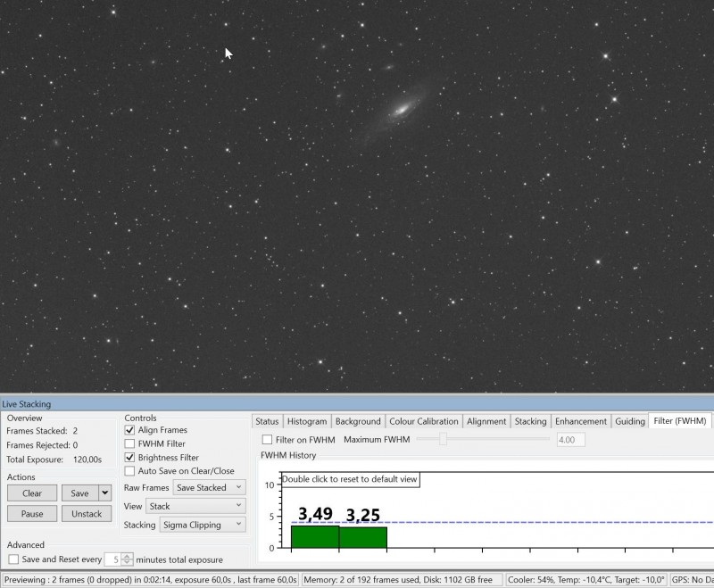Click the 3,49 FWHM history bar
Viewport: 714px width, 588px height.
tap(315, 536)
